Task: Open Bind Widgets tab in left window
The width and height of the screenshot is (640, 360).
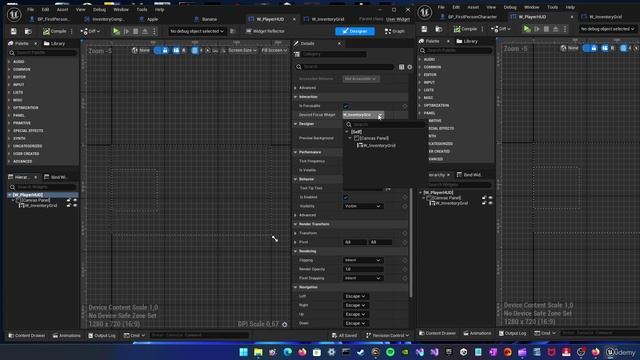Action: point(55,177)
